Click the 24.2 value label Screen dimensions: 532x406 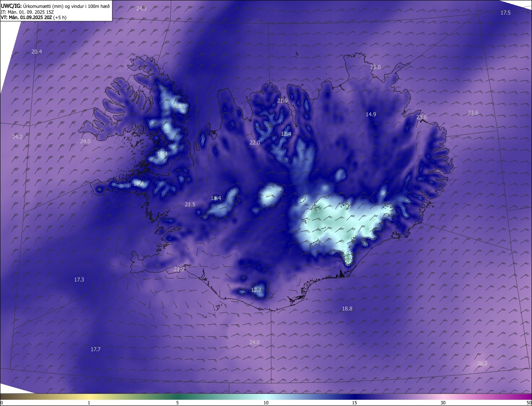click(17, 137)
